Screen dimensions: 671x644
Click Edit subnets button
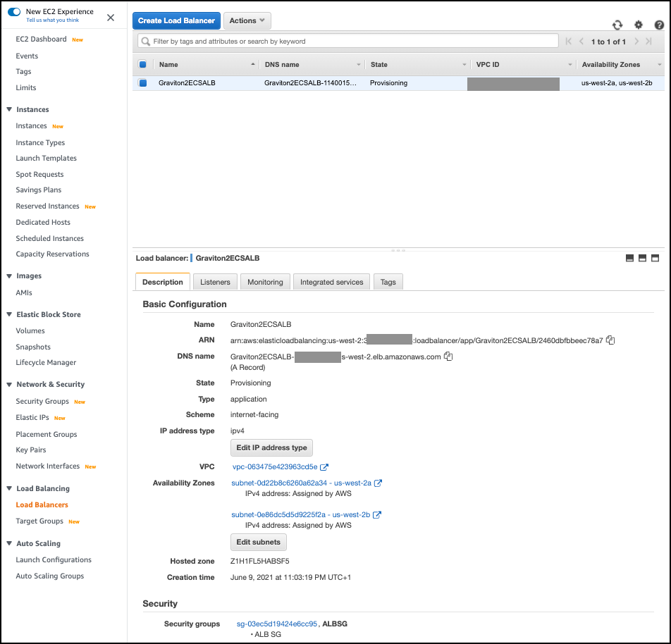259,542
